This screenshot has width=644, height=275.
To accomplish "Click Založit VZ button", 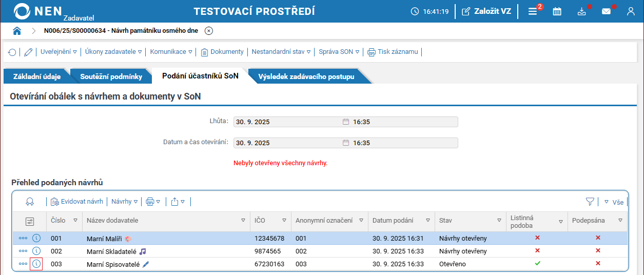I will click(x=486, y=11).
